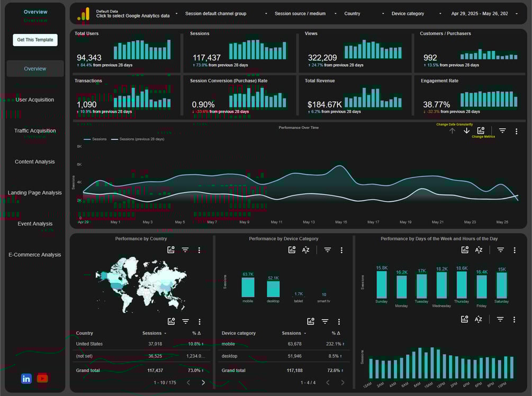Click Sessions (previous 28 days) legend entry
This screenshot has width=532, height=396.
pyautogui.click(x=138, y=139)
